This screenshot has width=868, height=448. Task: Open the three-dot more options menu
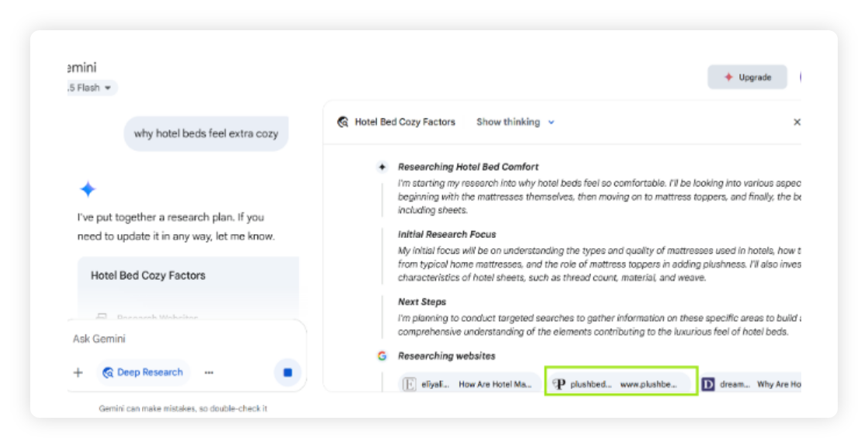click(x=209, y=373)
